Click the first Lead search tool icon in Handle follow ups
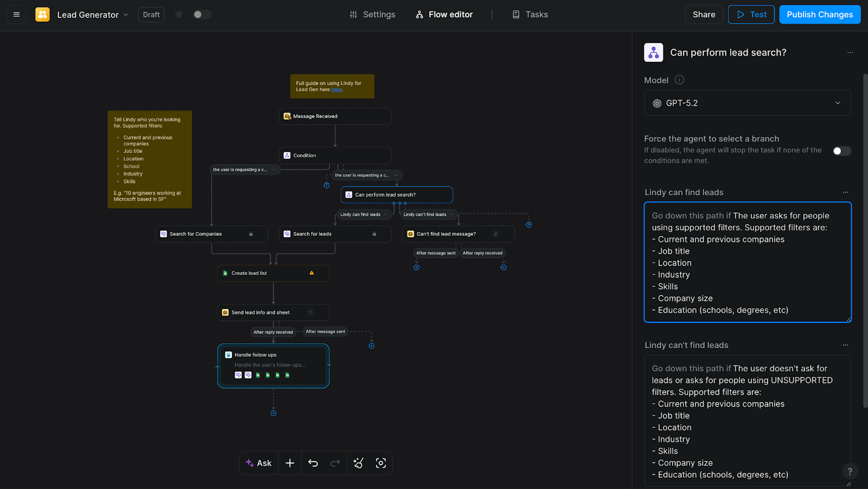Viewport: 868px width, 489px height. (238, 375)
